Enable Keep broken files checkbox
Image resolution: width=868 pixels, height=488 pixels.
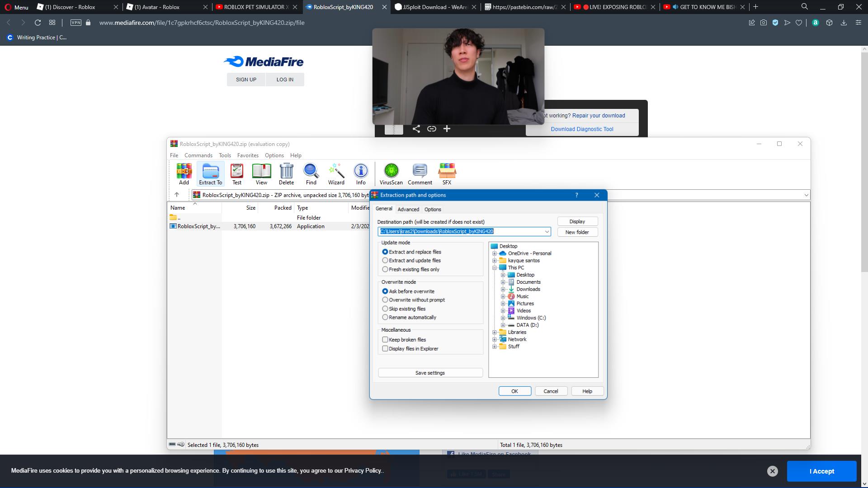(x=385, y=340)
